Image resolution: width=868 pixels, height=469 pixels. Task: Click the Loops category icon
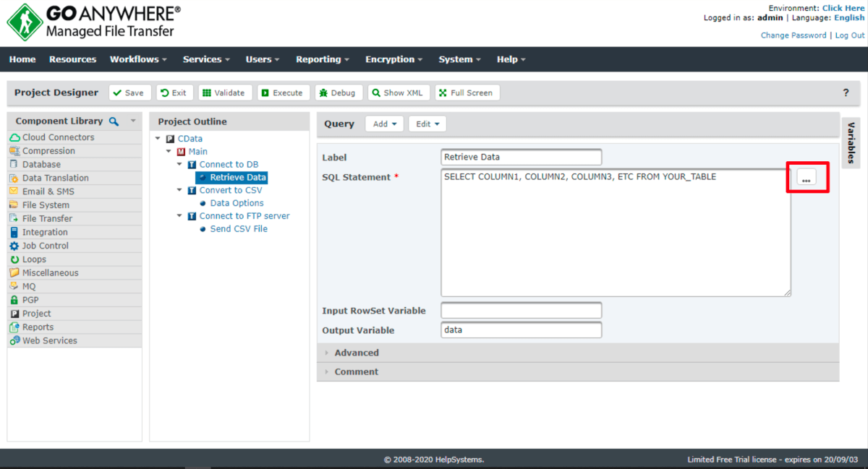click(x=15, y=259)
